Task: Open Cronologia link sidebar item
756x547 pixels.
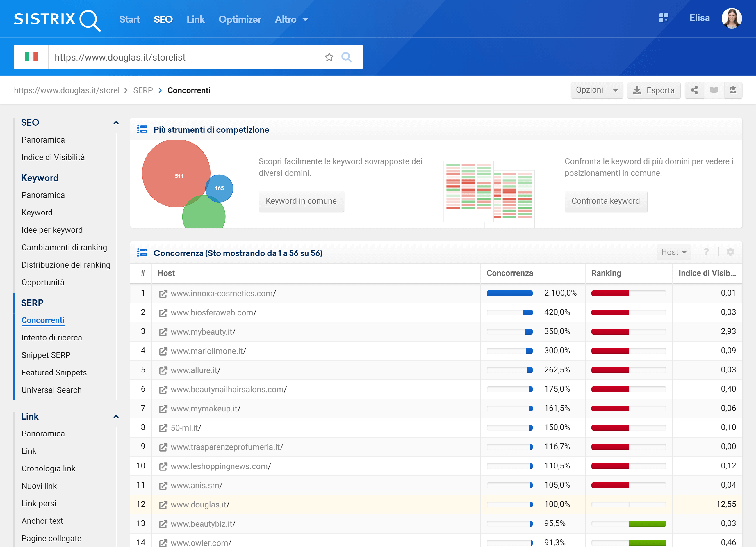Action: click(x=48, y=469)
